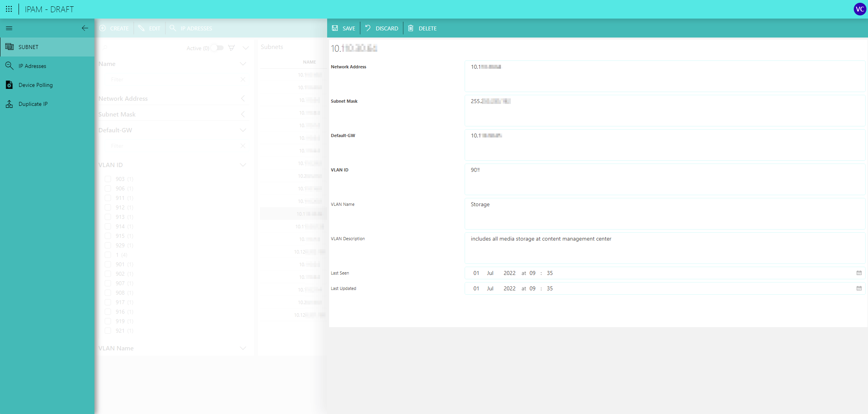Click the VLAN ID form field
This screenshot has height=414, width=868.
pyautogui.click(x=665, y=179)
